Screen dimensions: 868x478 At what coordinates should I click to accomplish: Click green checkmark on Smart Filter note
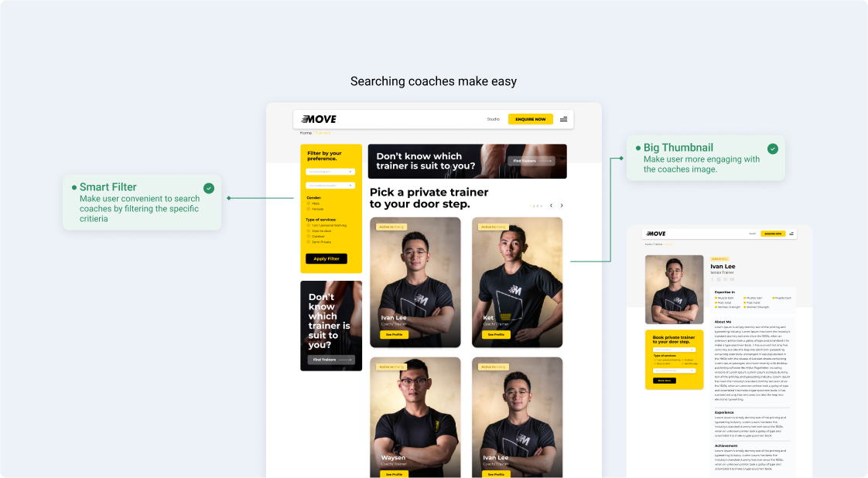point(209,188)
